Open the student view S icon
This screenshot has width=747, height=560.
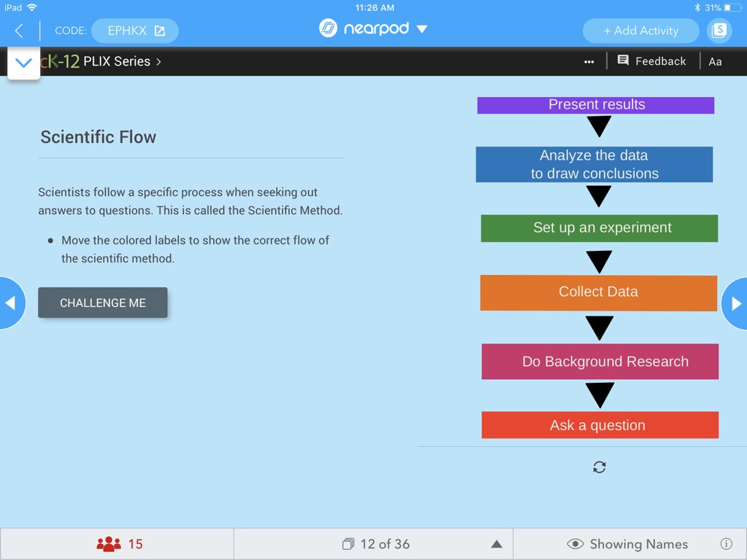(719, 31)
